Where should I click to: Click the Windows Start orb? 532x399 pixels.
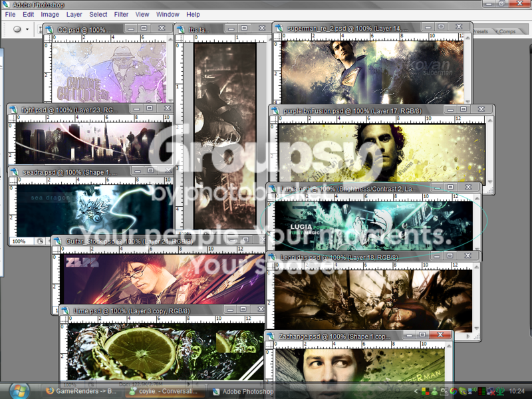(x=19, y=390)
